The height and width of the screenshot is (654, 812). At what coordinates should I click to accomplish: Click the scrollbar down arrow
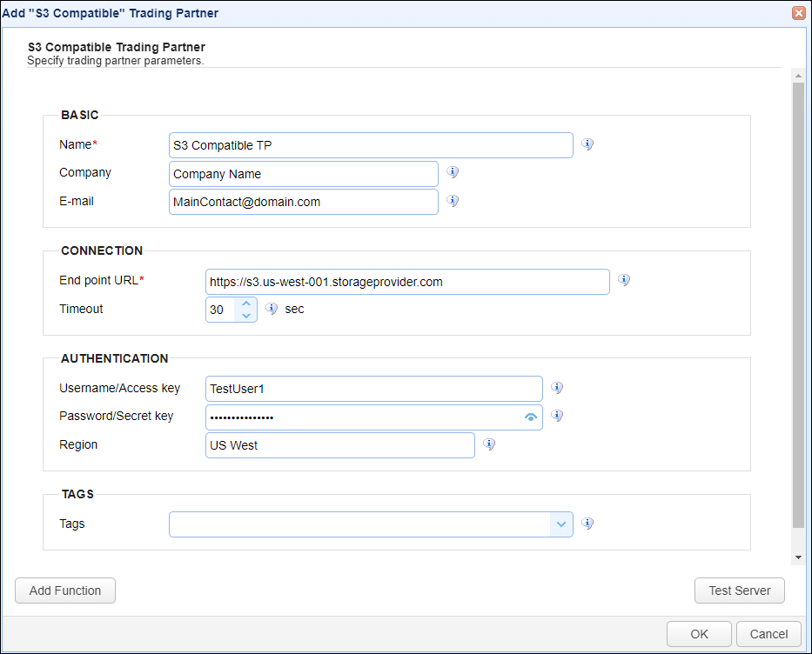[x=798, y=557]
